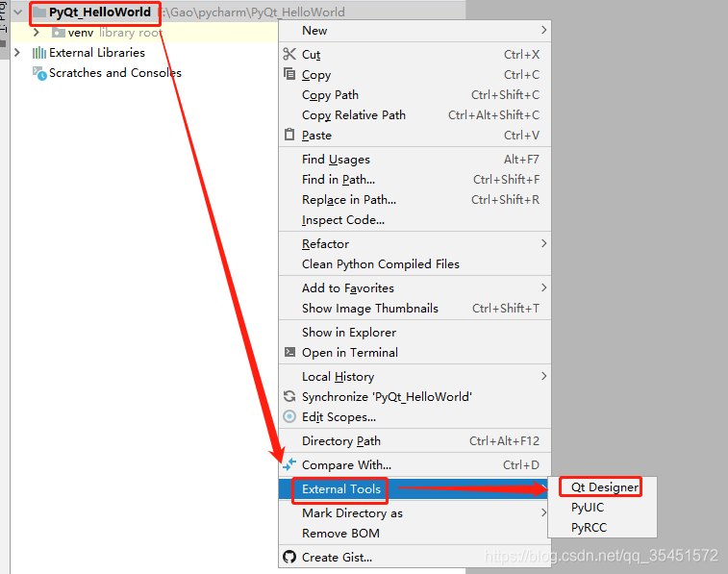
Task: Click the Edit Scopes circle icon
Action: tap(289, 416)
